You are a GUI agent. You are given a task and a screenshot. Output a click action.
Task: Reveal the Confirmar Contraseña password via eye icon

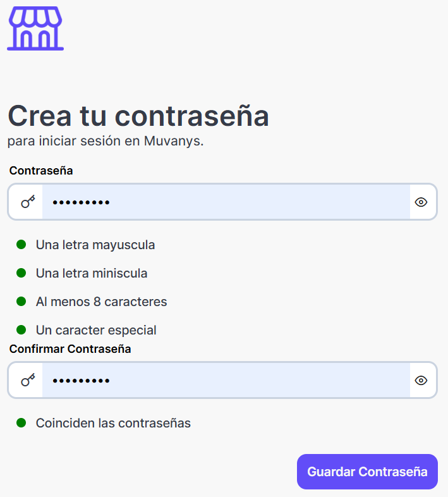pos(421,380)
